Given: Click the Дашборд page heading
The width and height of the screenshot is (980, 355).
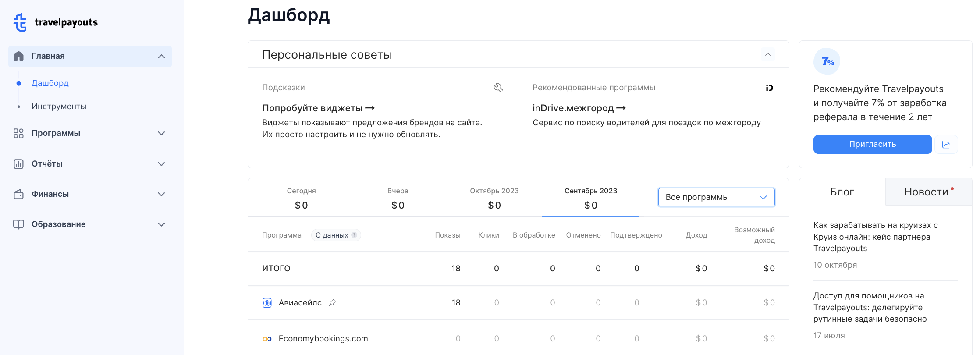Looking at the screenshot, I should (288, 15).
